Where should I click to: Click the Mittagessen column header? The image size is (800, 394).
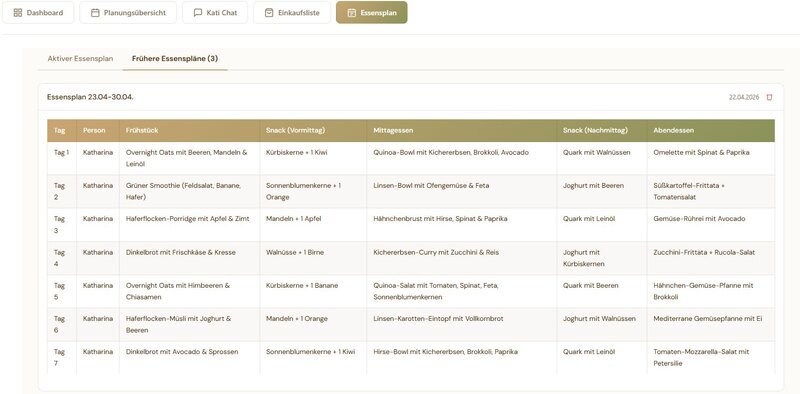461,131
